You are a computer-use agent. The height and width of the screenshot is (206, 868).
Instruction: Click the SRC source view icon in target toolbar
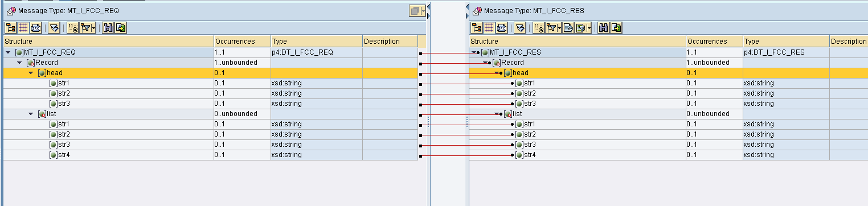tap(502, 28)
